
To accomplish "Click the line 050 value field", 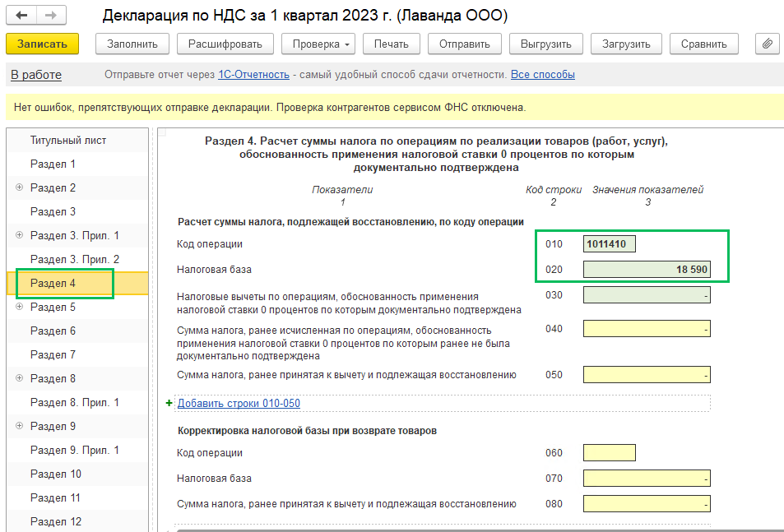I will point(647,375).
